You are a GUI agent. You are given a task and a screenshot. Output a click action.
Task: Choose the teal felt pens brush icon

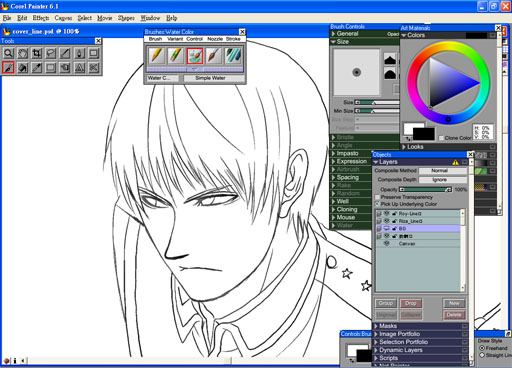[x=233, y=56]
